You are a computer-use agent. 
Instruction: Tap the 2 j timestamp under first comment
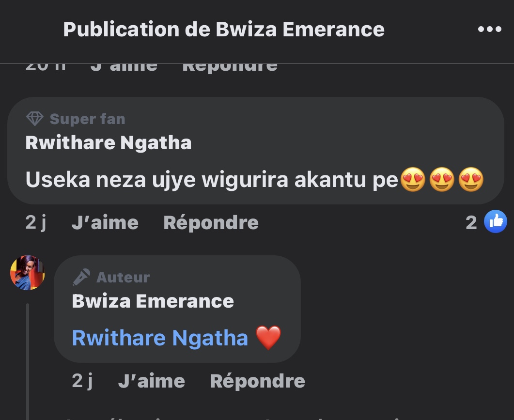[36, 223]
